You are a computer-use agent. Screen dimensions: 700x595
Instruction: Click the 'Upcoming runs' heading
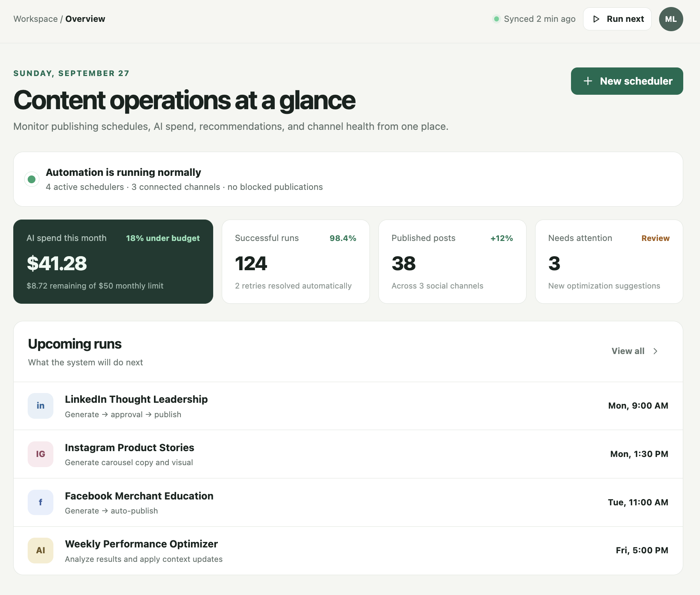(75, 344)
